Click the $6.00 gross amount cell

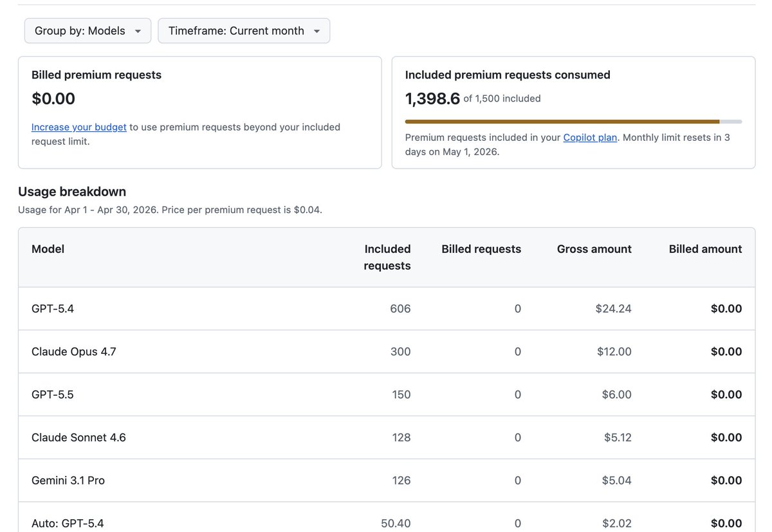(x=617, y=394)
